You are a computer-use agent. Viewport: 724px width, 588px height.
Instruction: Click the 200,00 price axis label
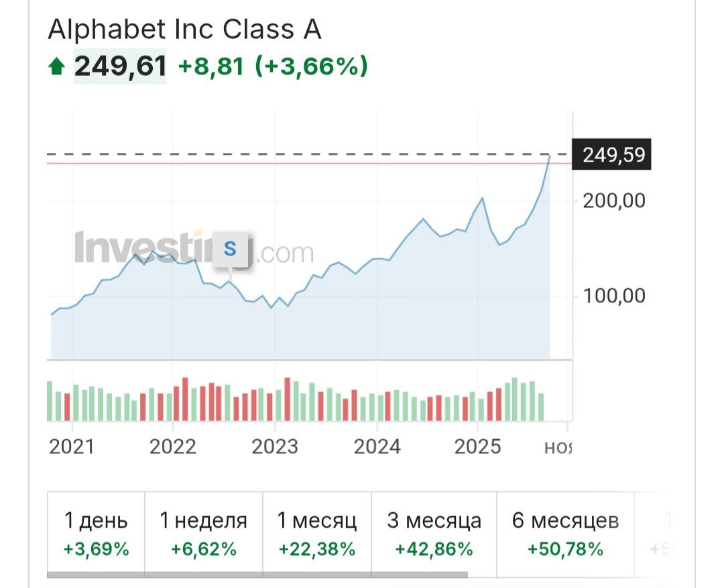(x=614, y=200)
